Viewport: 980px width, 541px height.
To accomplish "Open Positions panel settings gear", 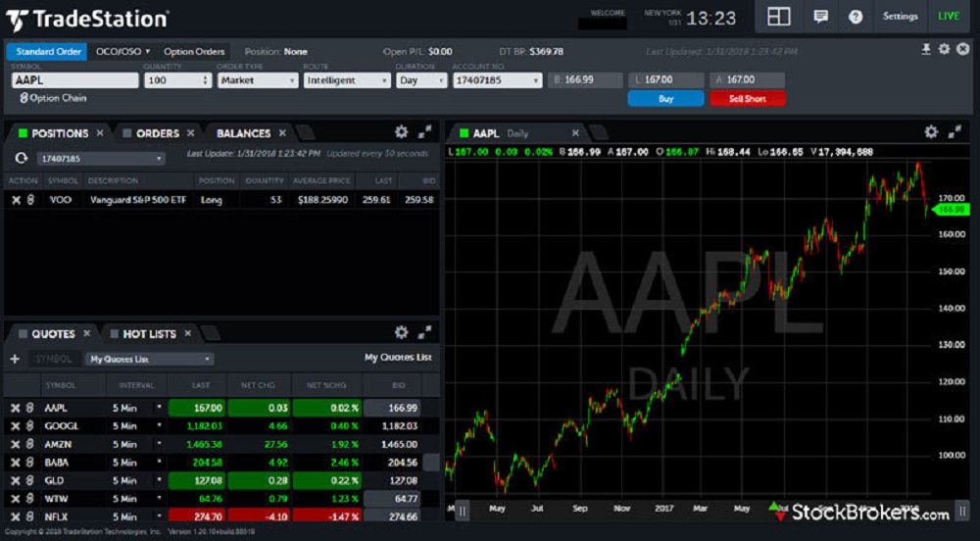I will [401, 131].
